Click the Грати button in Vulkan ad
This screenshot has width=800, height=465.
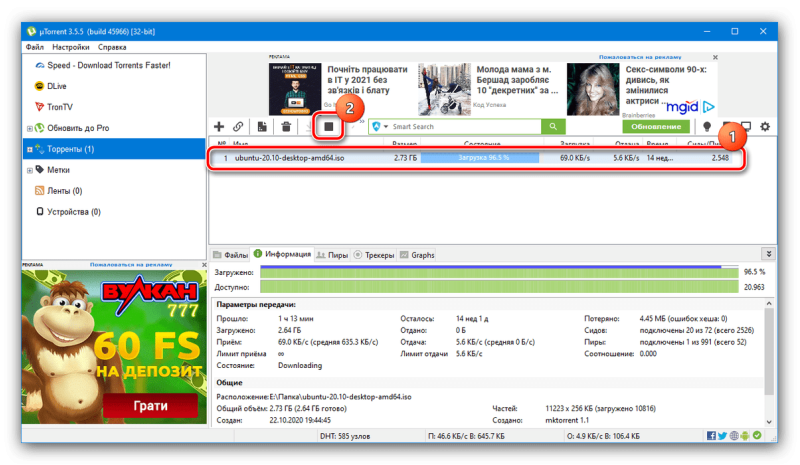151,406
